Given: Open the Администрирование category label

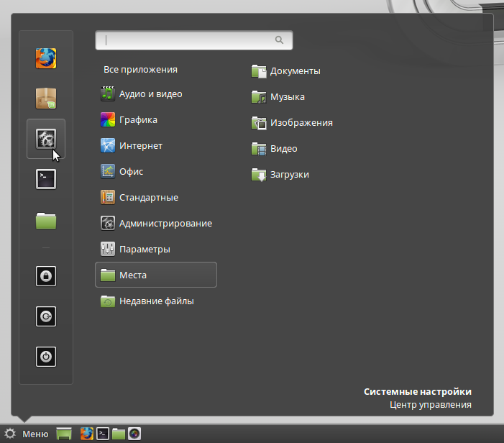Looking at the screenshot, I should pyautogui.click(x=165, y=224).
